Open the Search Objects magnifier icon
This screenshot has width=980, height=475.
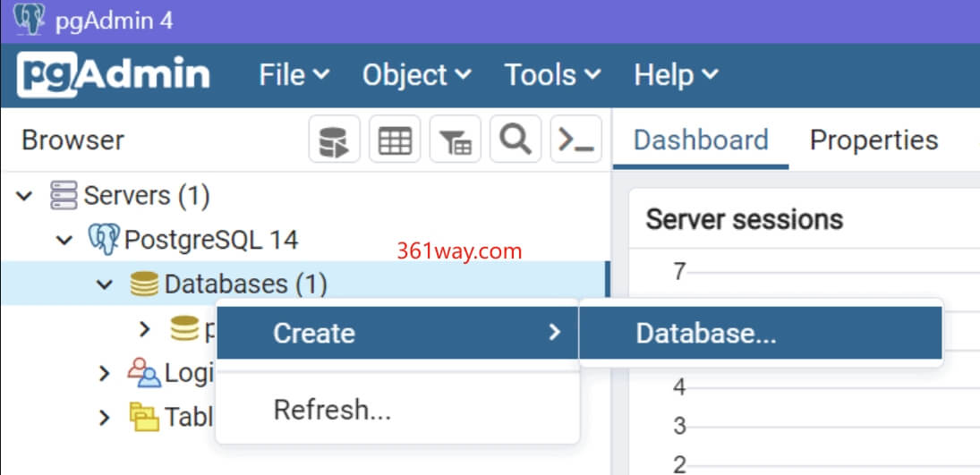pyautogui.click(x=516, y=140)
